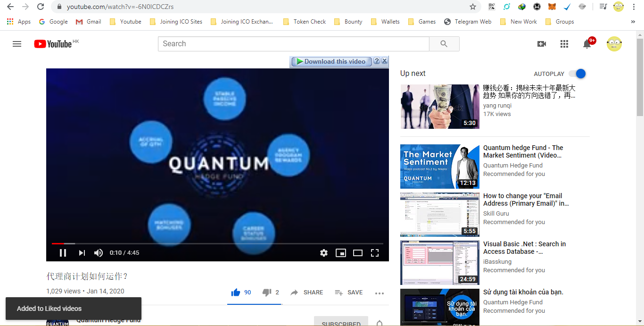Open help on the download bar
The image size is (644, 326).
coord(377,61)
